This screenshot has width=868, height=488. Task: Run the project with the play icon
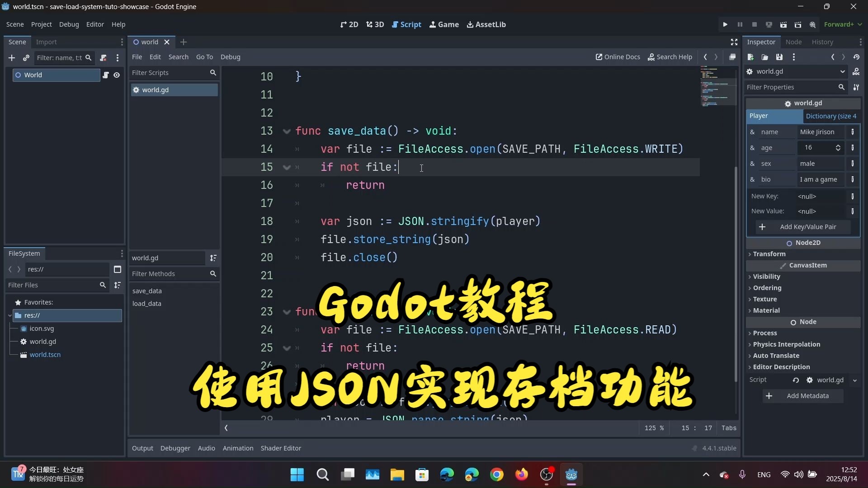725,24
